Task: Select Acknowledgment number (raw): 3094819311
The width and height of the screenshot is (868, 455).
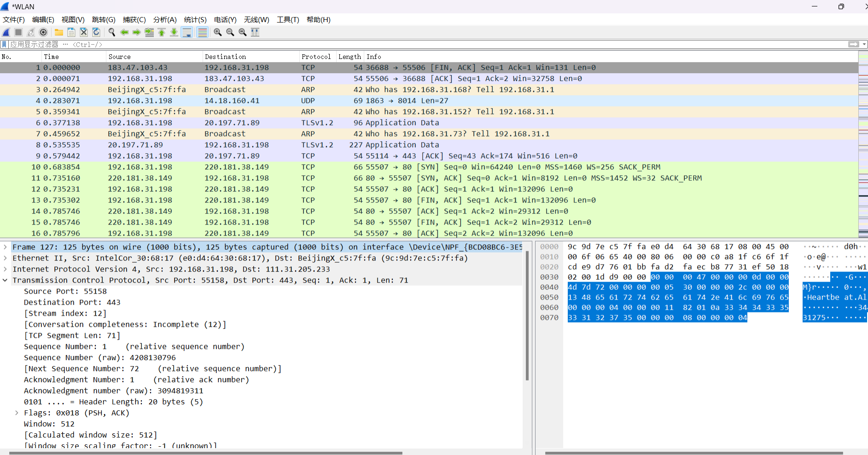Action: coord(114,391)
